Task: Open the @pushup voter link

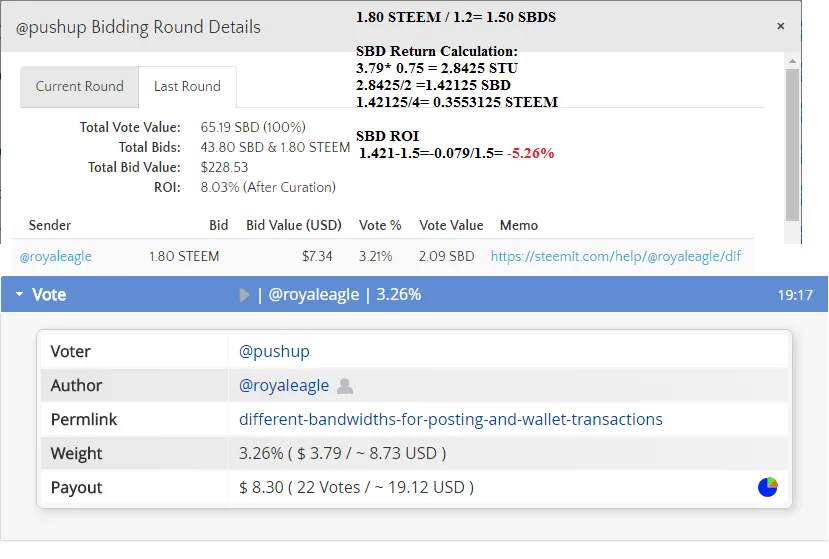Action: pyautogui.click(x=274, y=351)
